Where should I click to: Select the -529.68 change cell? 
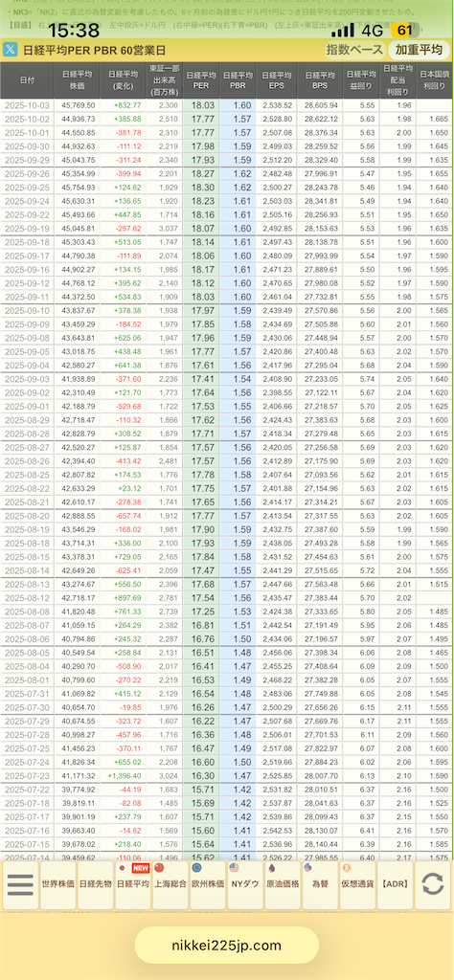click(124, 406)
